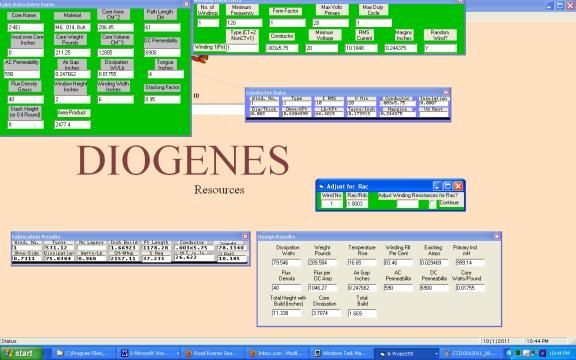The image size is (576, 360).
Task: Switch to the C:\Program Files taskbar item
Action: tap(85, 353)
